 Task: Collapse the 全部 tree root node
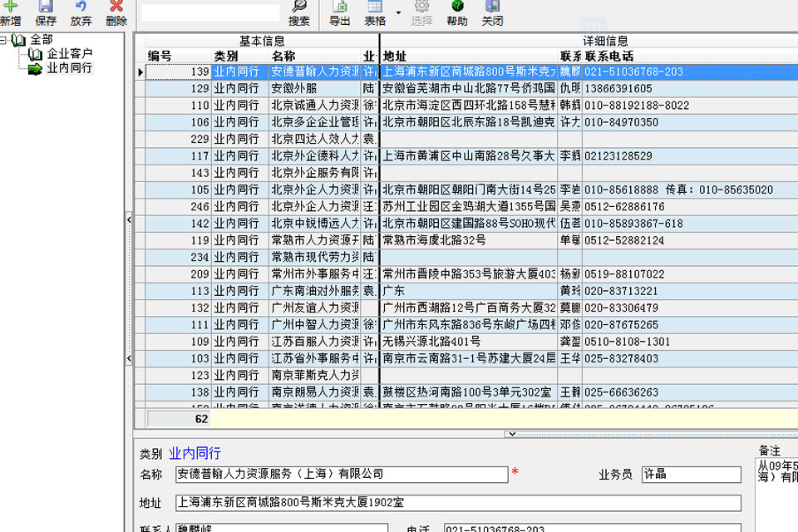[x=4, y=40]
